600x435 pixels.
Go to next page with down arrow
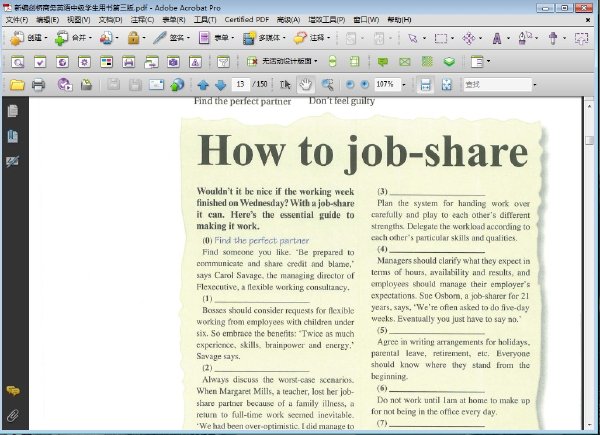[221, 85]
